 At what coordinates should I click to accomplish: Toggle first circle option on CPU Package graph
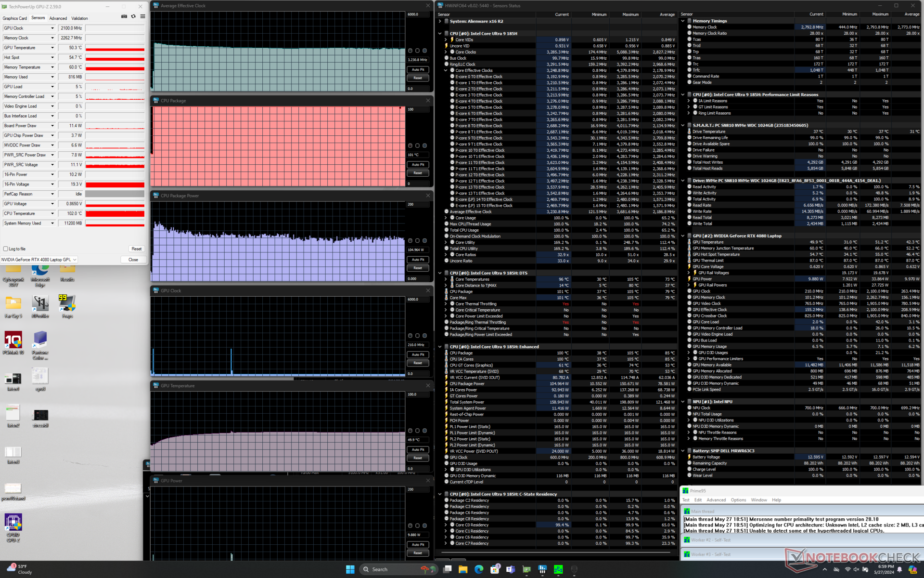coord(410,145)
